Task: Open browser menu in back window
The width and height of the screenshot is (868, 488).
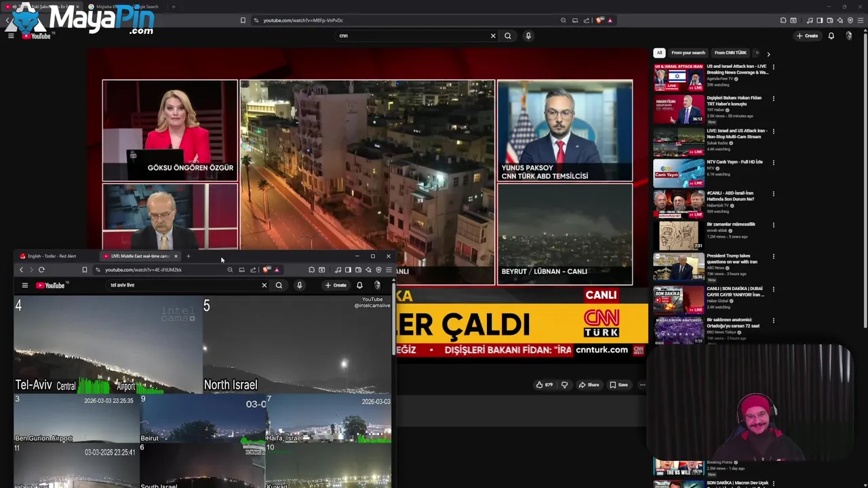Action: [861, 20]
